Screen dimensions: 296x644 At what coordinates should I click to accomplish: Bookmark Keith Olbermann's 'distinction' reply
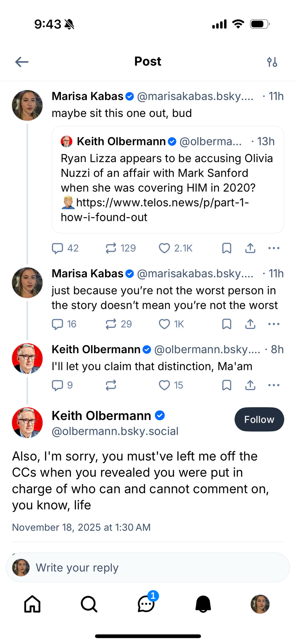coord(227,385)
